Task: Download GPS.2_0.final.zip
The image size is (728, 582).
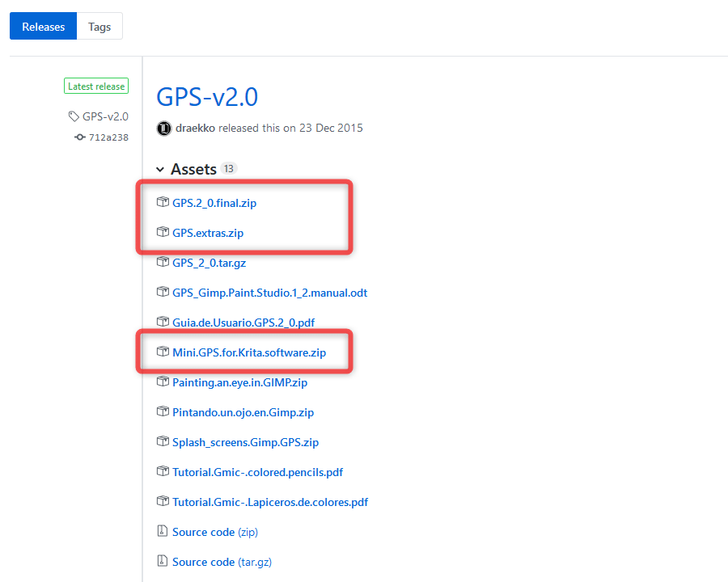Action: pos(214,203)
